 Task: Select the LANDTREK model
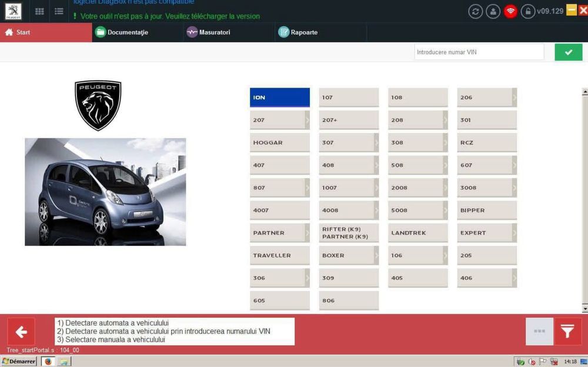click(417, 233)
